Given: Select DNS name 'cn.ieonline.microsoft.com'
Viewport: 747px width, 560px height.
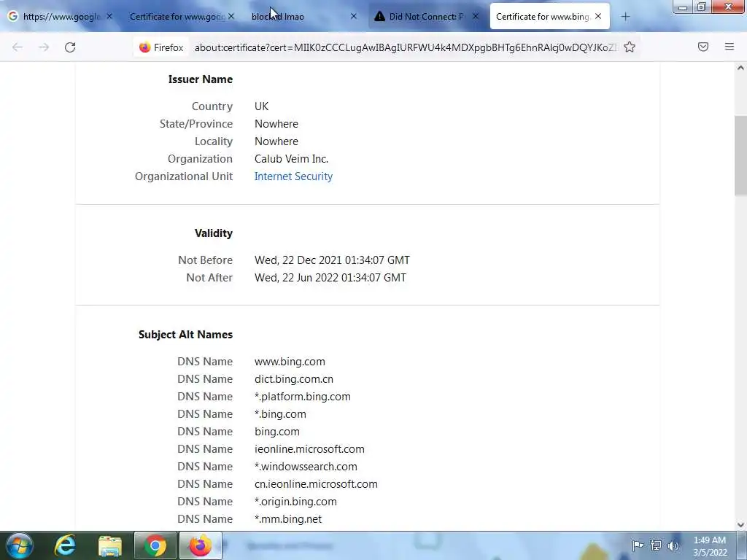Looking at the screenshot, I should 316,484.
